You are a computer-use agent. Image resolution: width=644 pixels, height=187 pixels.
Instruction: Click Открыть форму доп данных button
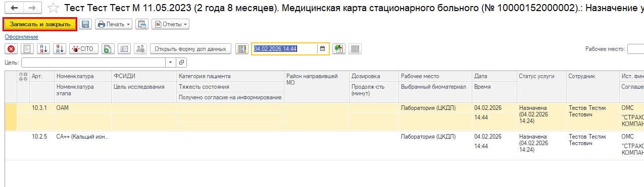pyautogui.click(x=190, y=49)
